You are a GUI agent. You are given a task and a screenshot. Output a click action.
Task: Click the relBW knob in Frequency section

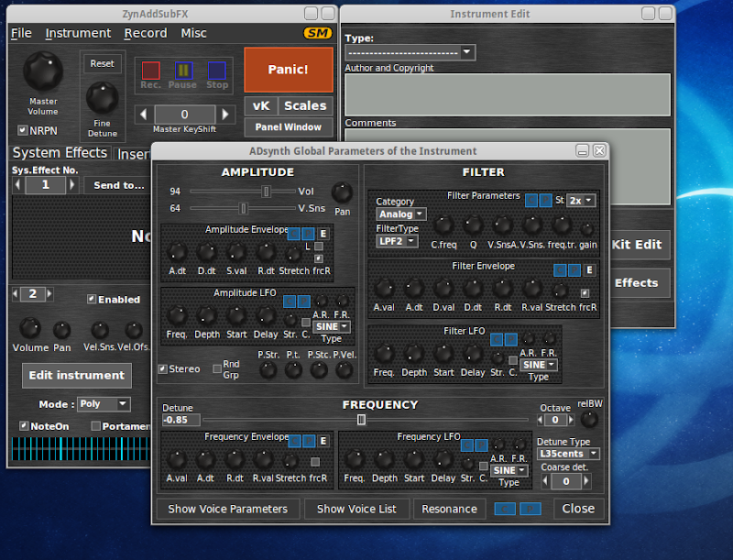(x=589, y=419)
